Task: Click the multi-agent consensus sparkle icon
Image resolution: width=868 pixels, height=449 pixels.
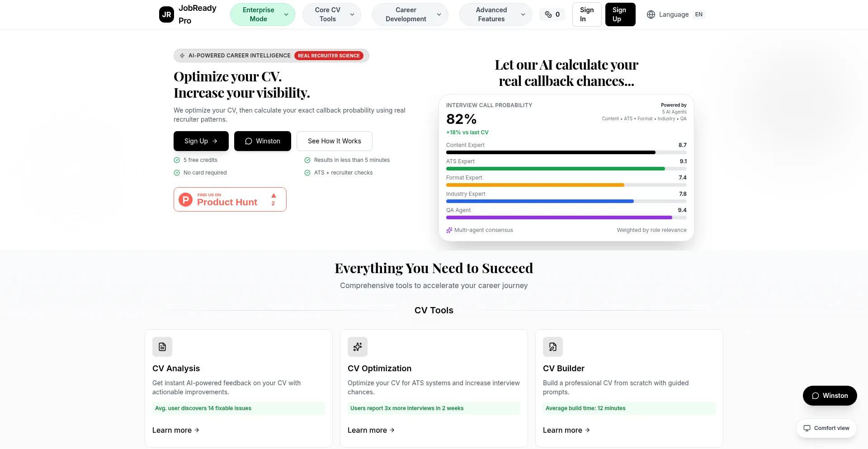Action: (449, 230)
